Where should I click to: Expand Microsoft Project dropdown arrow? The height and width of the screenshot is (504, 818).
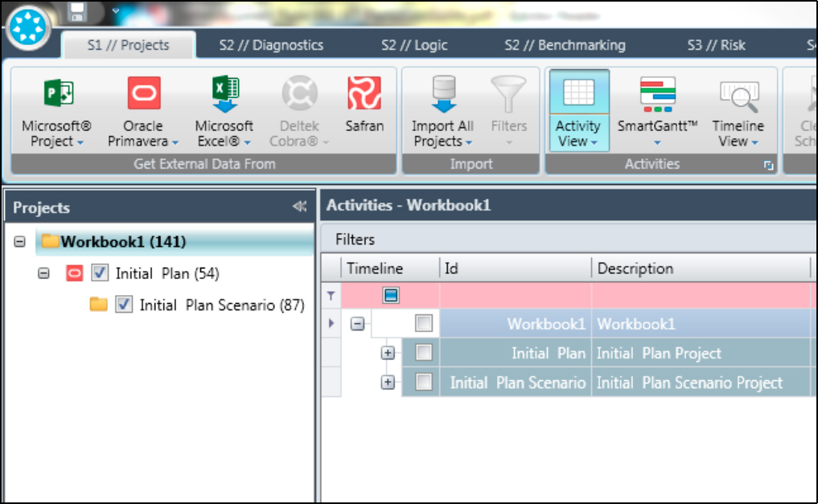click(x=80, y=142)
